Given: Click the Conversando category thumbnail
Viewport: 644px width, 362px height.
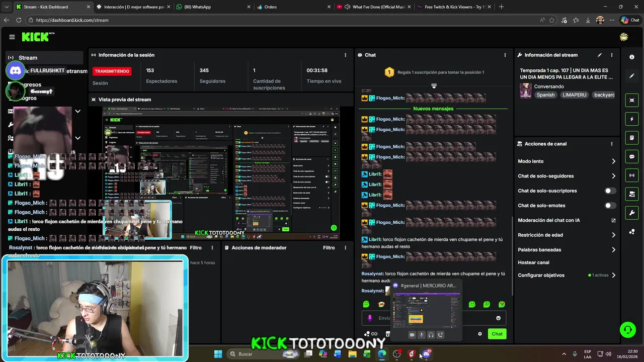Looking at the screenshot, I should 526,90.
